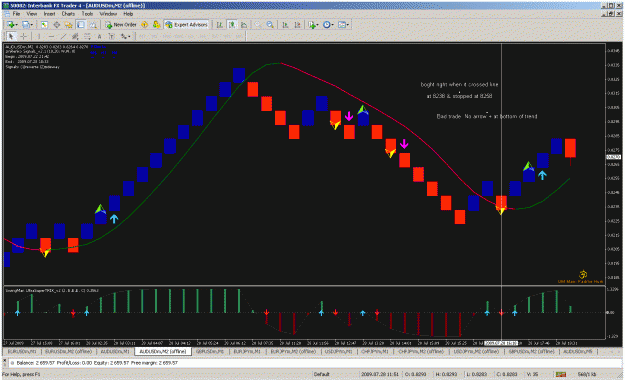Open the Strategy Tester icon
Image resolution: width=625 pixels, height=380 pixels.
point(93,25)
